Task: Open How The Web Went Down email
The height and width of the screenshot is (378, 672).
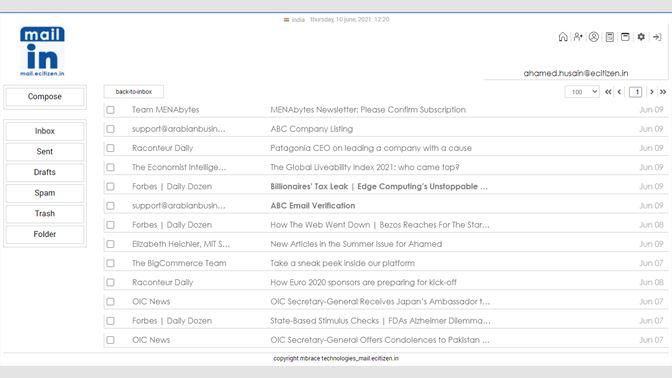Action: pos(380,225)
